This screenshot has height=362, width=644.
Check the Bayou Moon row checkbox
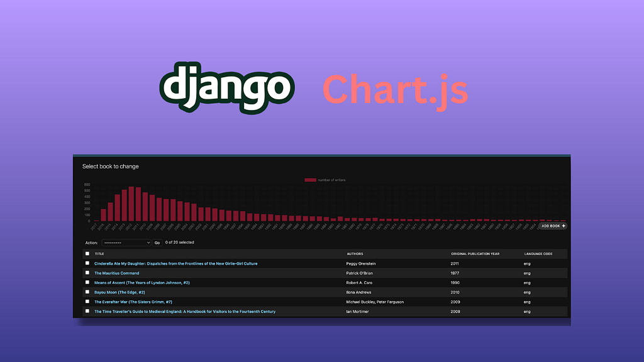coord(87,292)
